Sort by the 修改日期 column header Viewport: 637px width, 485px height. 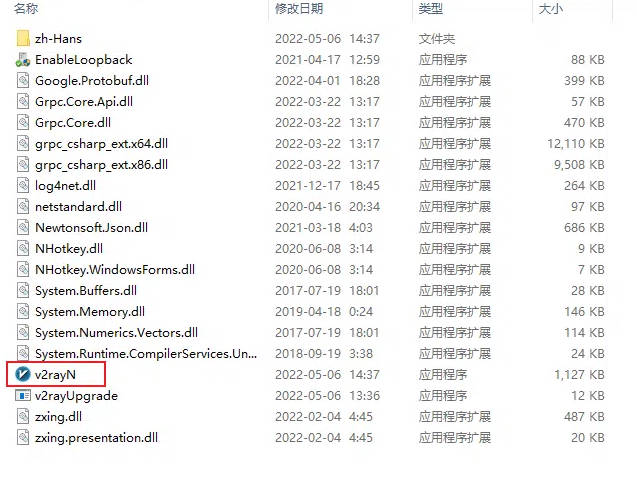tap(299, 9)
